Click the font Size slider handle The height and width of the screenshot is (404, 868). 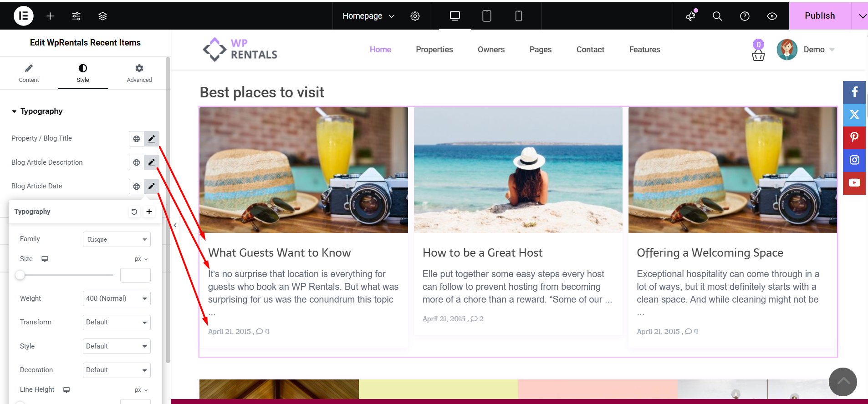click(x=20, y=275)
